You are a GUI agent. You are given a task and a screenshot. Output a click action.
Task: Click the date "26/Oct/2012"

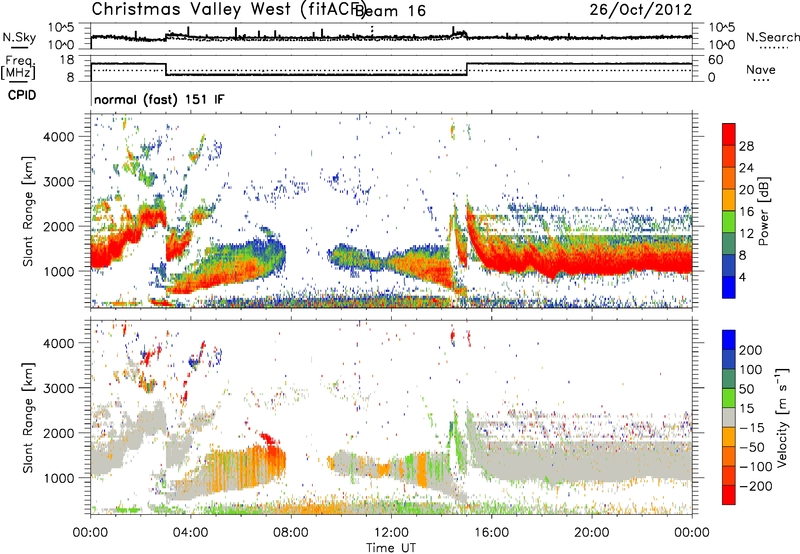pyautogui.click(x=641, y=9)
